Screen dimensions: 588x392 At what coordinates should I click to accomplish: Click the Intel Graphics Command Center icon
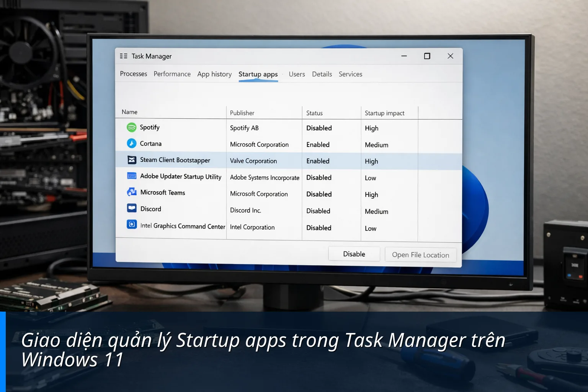tap(132, 224)
